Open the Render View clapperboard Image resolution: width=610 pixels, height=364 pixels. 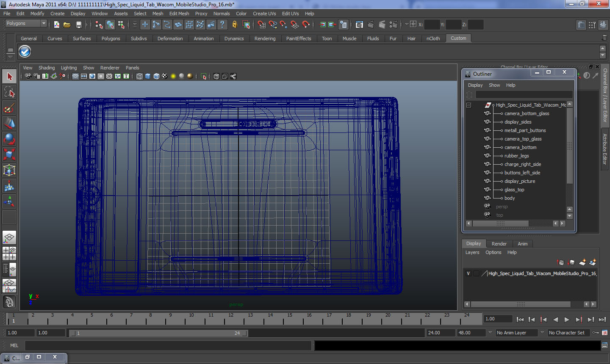tap(359, 25)
